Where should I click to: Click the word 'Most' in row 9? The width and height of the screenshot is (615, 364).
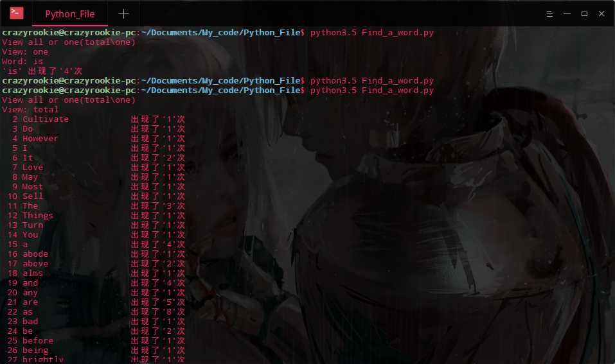click(x=33, y=187)
